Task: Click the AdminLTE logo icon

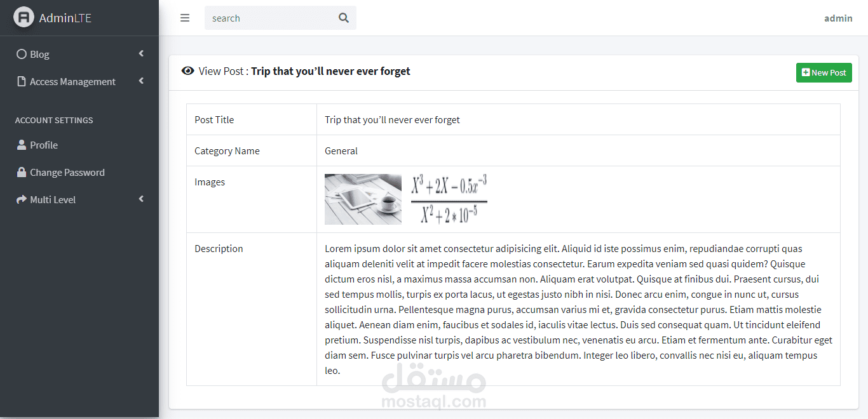Action: (x=24, y=17)
